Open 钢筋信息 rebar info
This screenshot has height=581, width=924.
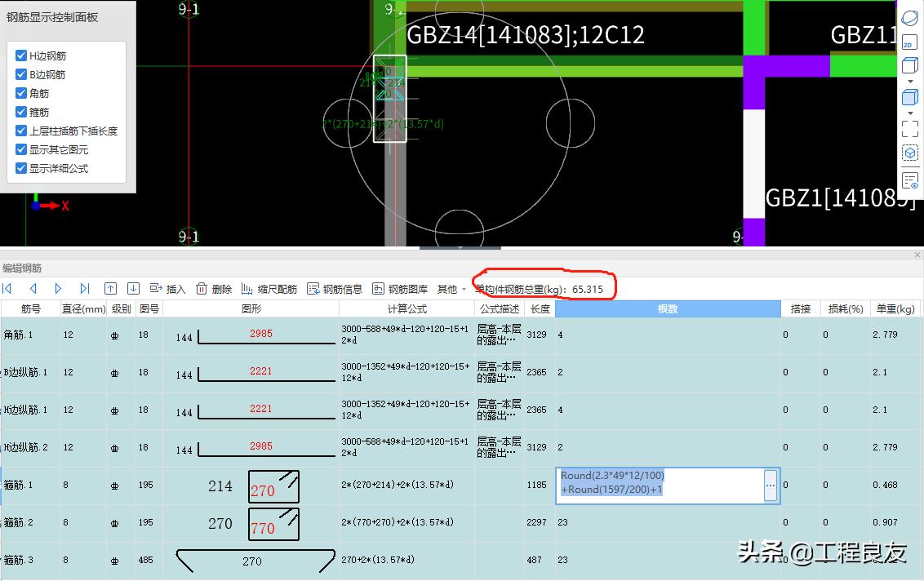click(335, 289)
